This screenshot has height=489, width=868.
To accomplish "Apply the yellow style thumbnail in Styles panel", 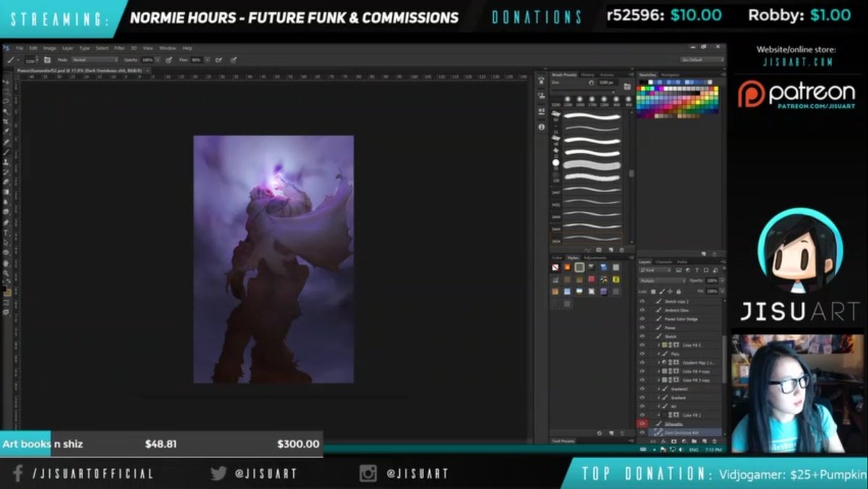I will (x=616, y=279).
